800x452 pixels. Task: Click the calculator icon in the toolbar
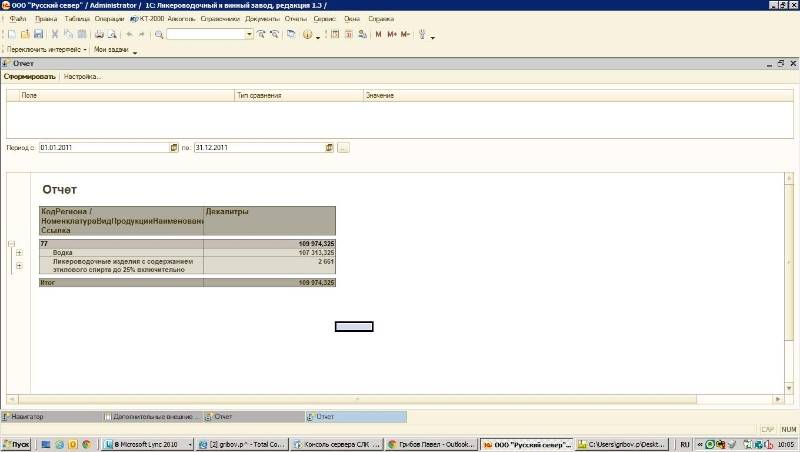[x=335, y=34]
